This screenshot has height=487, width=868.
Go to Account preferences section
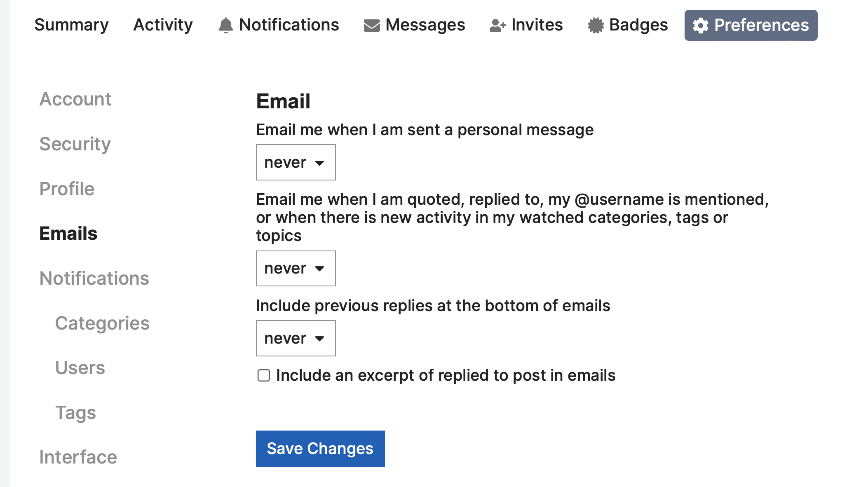coord(75,99)
